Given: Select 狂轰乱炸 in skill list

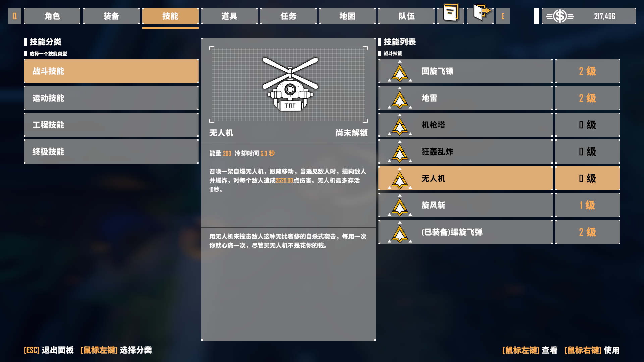Looking at the screenshot, I should tap(466, 152).
